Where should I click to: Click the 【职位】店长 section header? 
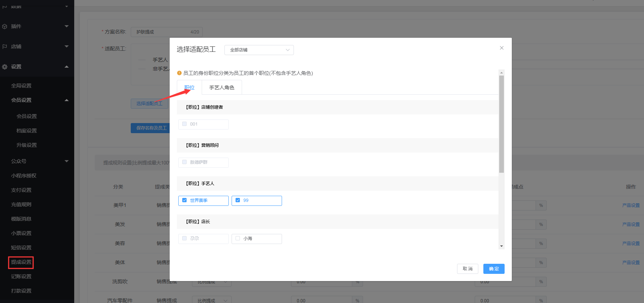tap(337, 222)
